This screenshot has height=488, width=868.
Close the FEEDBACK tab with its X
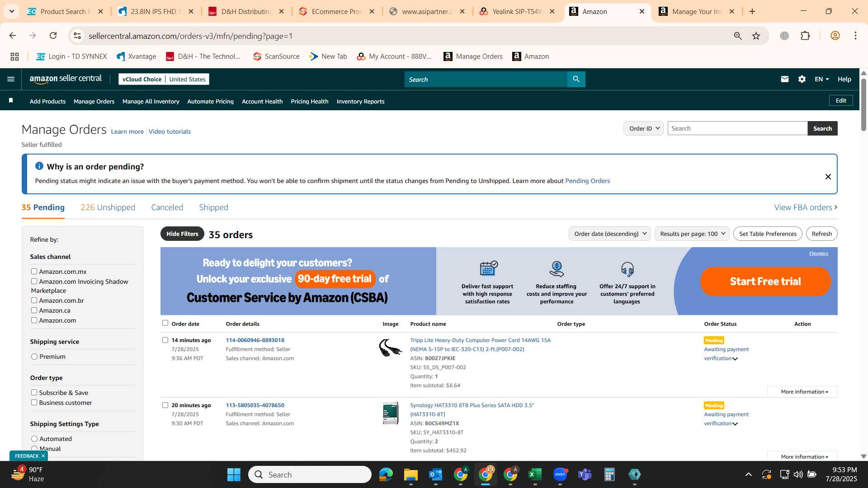click(43, 456)
